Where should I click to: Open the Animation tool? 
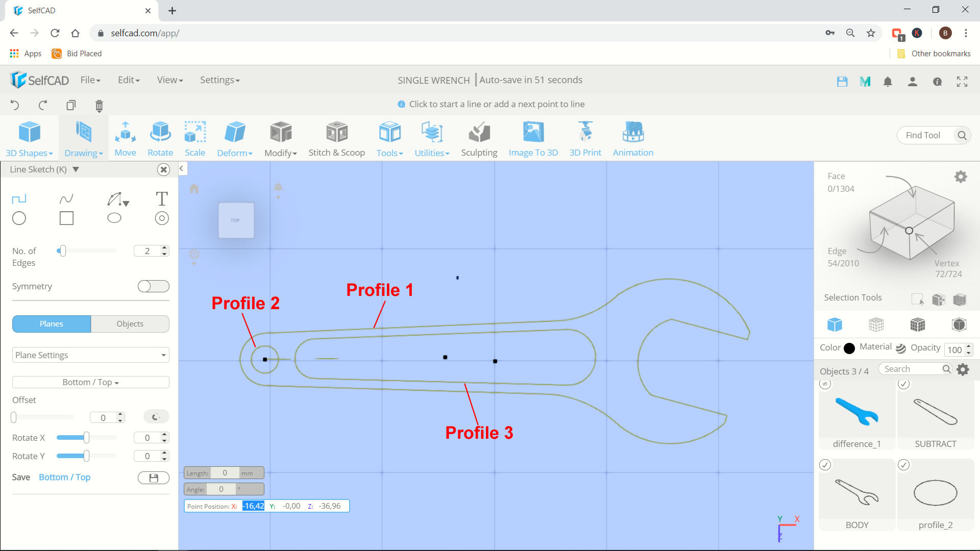[633, 138]
